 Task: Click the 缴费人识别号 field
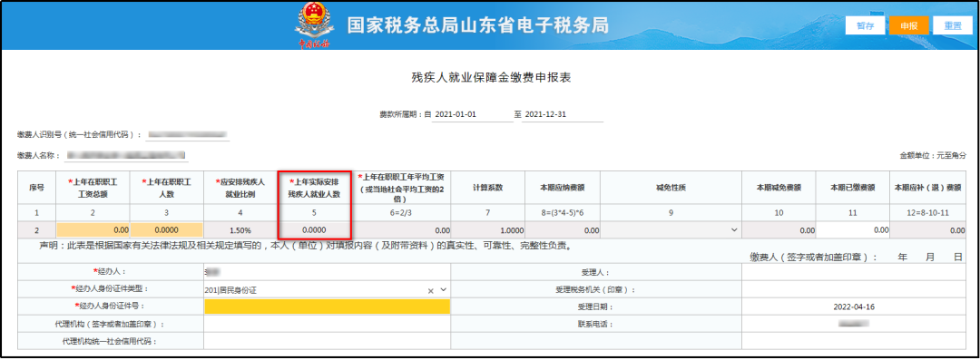click(x=188, y=134)
